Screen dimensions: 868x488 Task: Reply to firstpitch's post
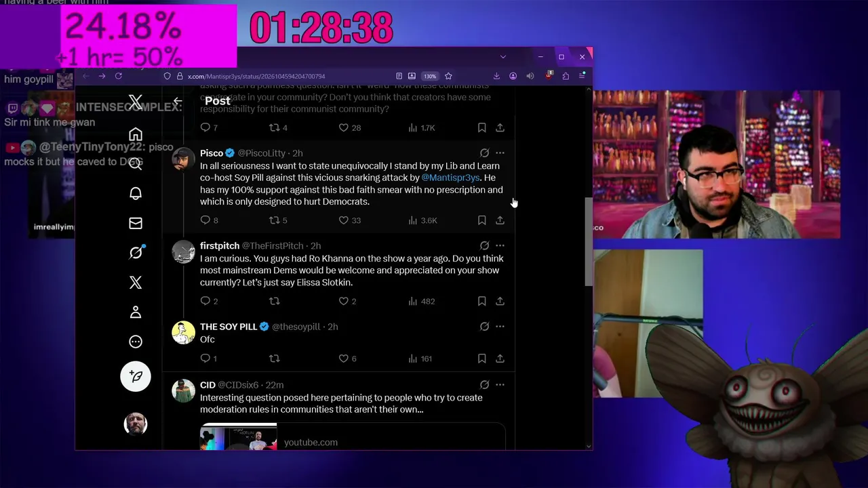click(205, 301)
